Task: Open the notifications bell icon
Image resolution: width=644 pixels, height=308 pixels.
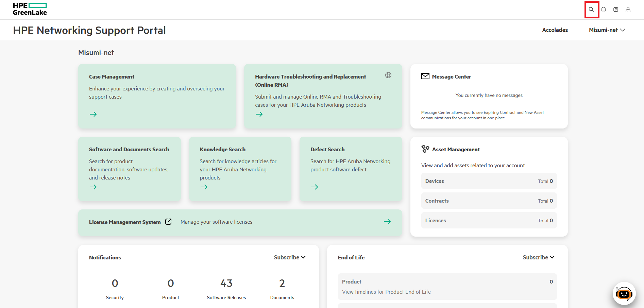Action: tap(604, 10)
